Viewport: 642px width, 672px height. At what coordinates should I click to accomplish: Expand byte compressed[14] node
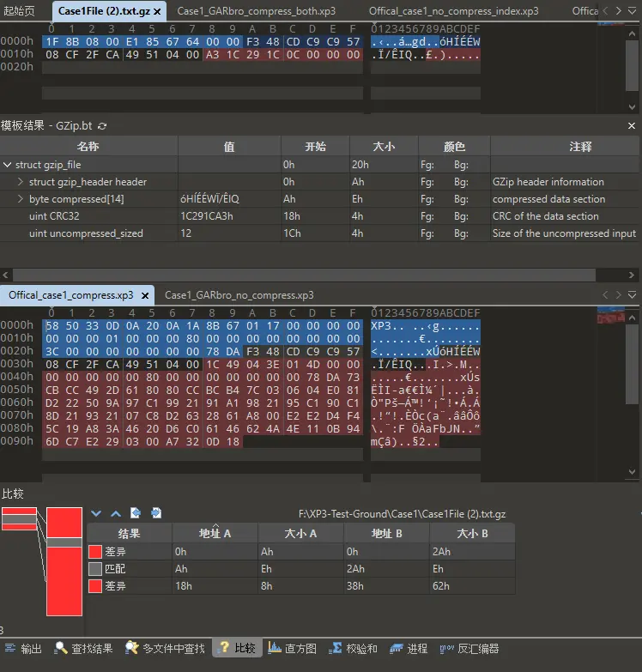21,199
